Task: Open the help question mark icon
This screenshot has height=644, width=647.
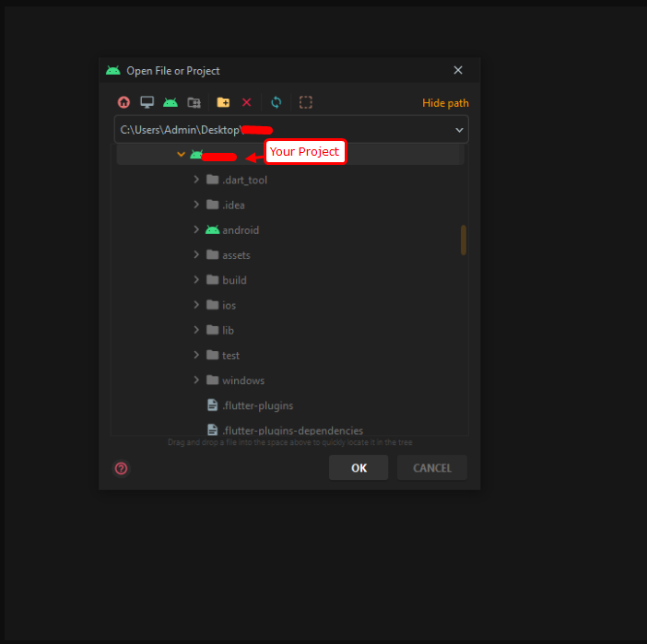Action: 121,468
